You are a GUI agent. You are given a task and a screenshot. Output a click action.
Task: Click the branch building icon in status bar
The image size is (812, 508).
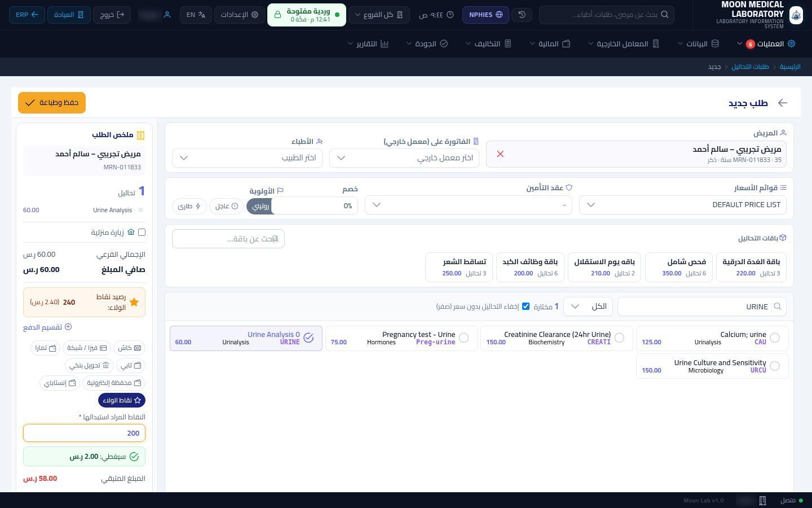point(762,501)
